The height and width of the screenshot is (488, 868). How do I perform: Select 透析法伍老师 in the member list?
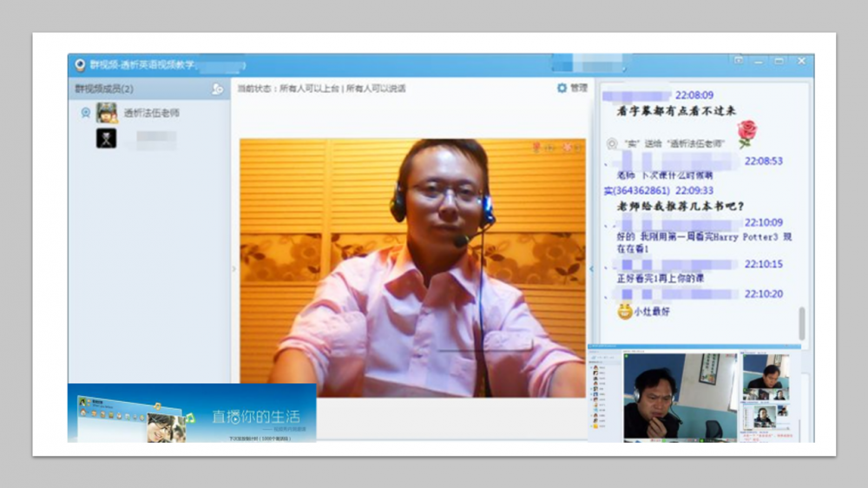pyautogui.click(x=152, y=113)
